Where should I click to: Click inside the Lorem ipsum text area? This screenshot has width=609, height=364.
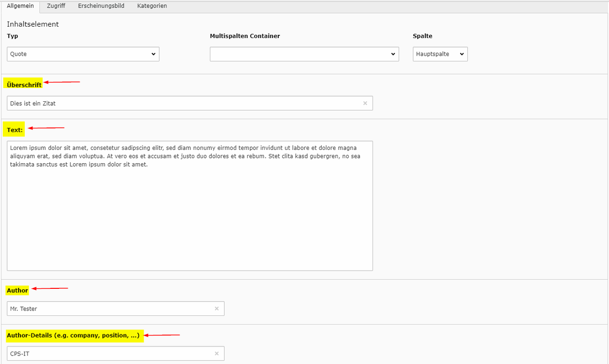[x=190, y=214]
